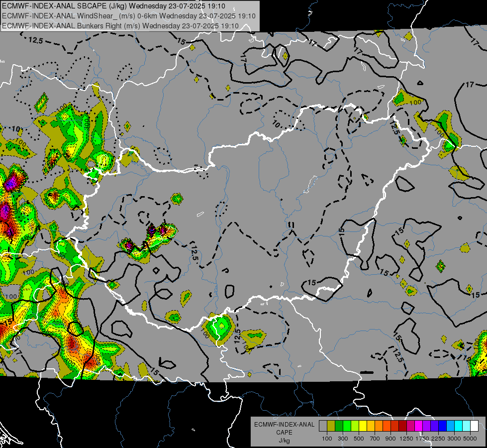This screenshot has width=487, height=448.
Task: Click the 900 value under the legend
Action: pyautogui.click(x=390, y=439)
